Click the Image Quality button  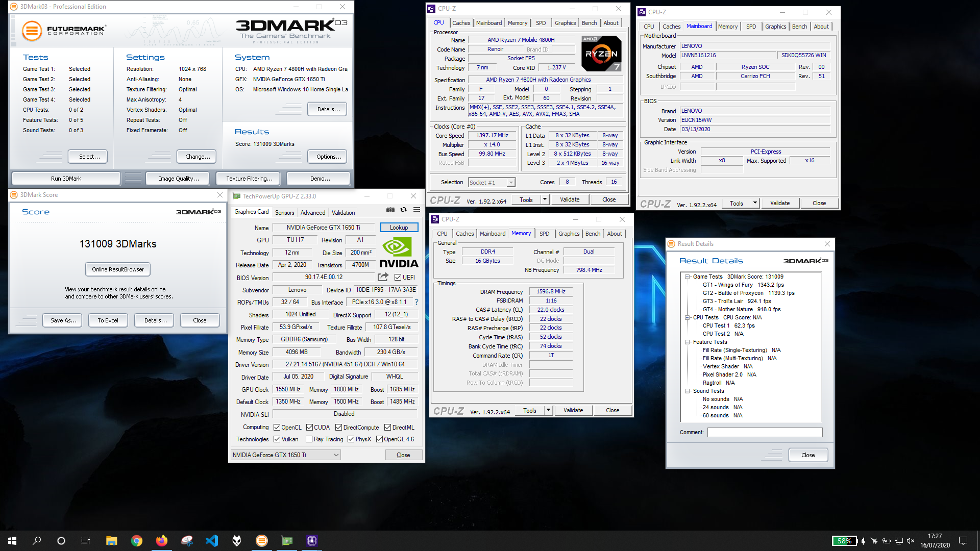point(179,179)
